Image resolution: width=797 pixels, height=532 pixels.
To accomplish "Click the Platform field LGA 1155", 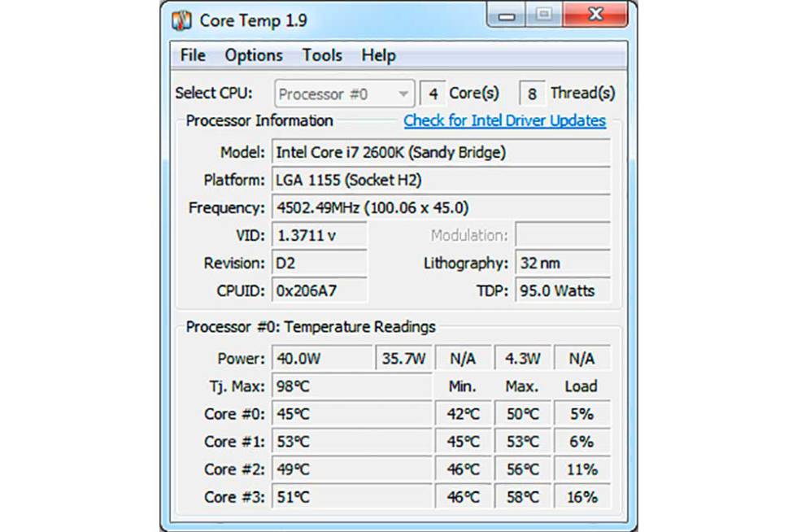I will [441, 180].
